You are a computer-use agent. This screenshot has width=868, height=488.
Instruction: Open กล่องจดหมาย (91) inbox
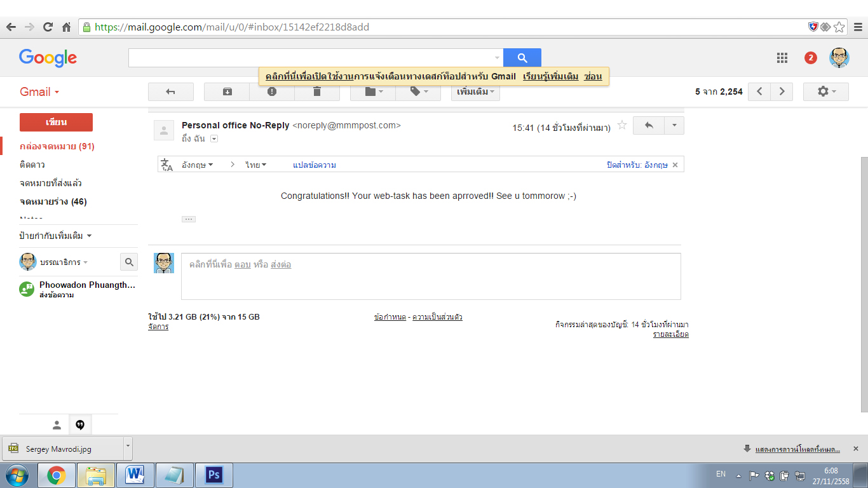57,146
